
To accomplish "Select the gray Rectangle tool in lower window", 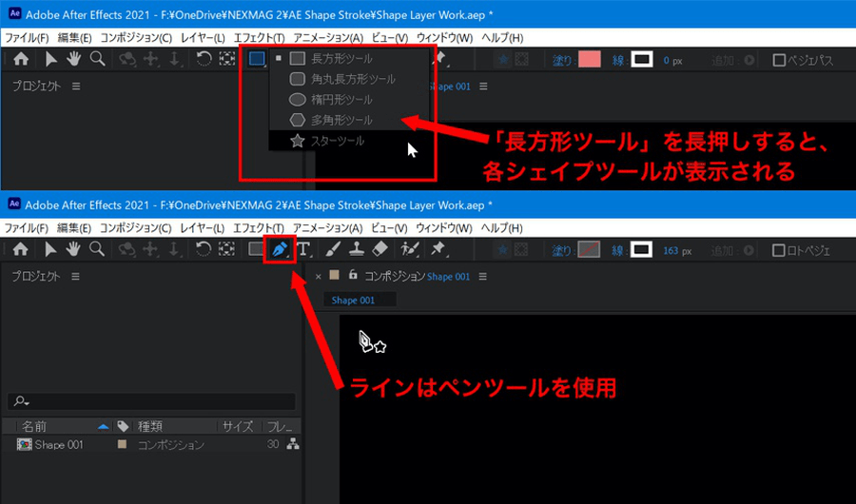I will click(x=256, y=249).
